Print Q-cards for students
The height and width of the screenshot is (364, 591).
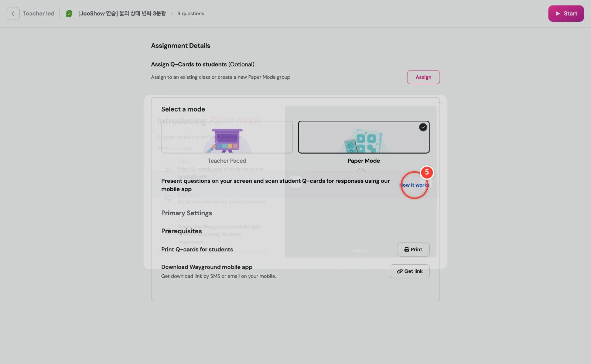[413, 250]
